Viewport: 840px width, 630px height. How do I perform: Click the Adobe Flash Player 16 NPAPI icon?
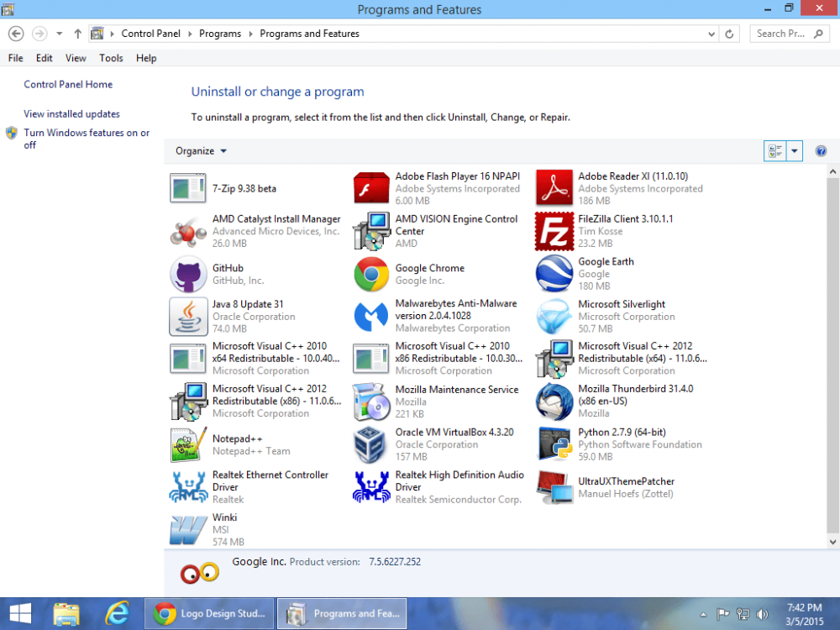(x=371, y=188)
